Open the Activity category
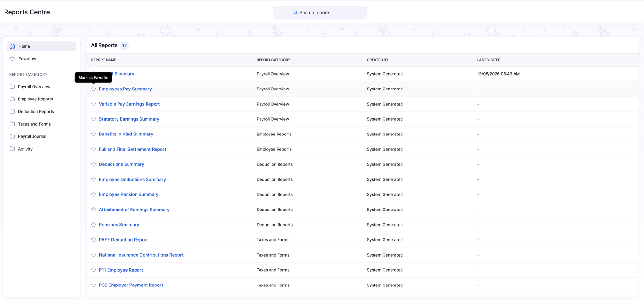This screenshot has height=308, width=644. [x=25, y=149]
